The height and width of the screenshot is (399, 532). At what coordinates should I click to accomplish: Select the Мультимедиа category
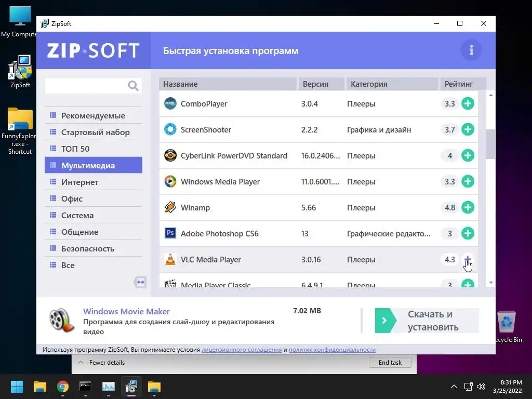point(94,165)
